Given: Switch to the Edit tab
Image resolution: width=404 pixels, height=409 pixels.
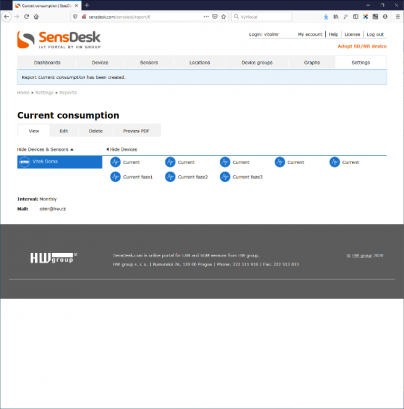Looking at the screenshot, I should (64, 131).
